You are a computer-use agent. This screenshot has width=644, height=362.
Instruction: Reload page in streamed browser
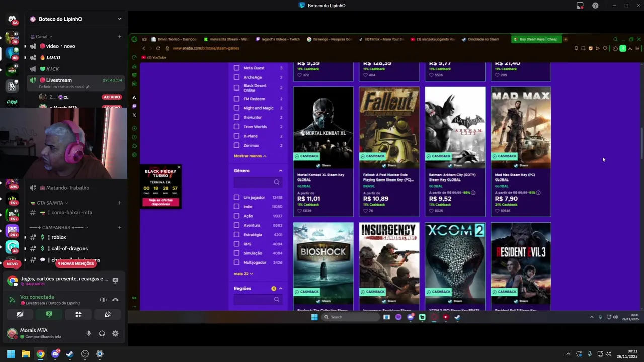[158, 48]
